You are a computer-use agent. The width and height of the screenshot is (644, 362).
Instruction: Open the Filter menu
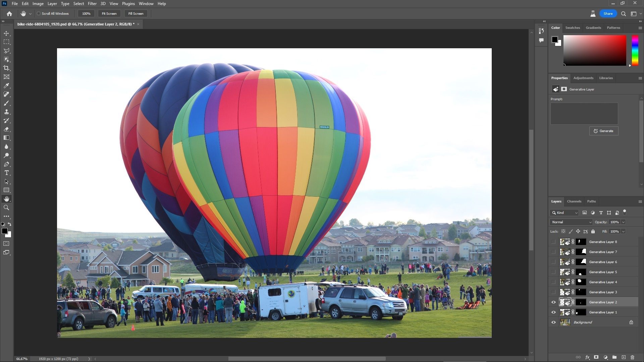point(92,4)
